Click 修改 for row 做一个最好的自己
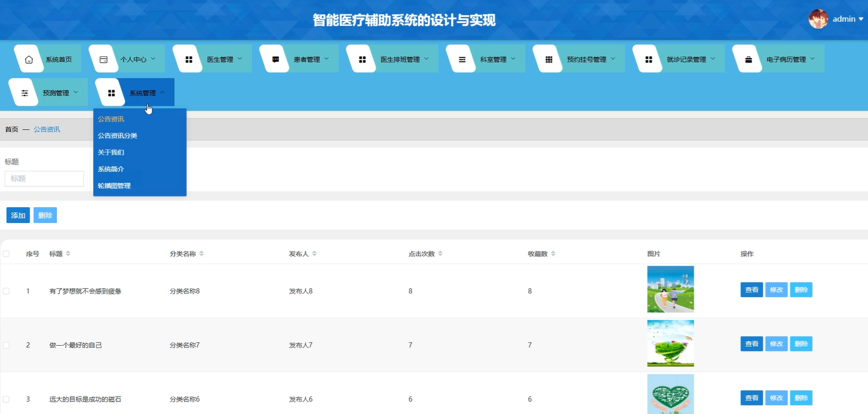The image size is (868, 414). (777, 344)
